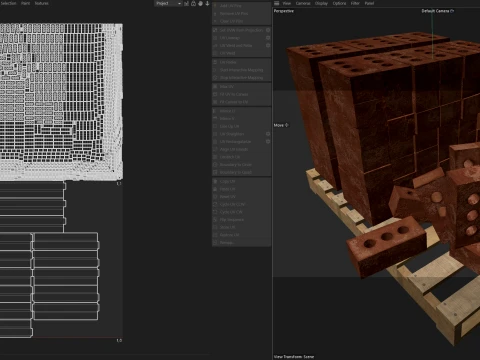Open the Remap... dialog entry

[x=242, y=243]
